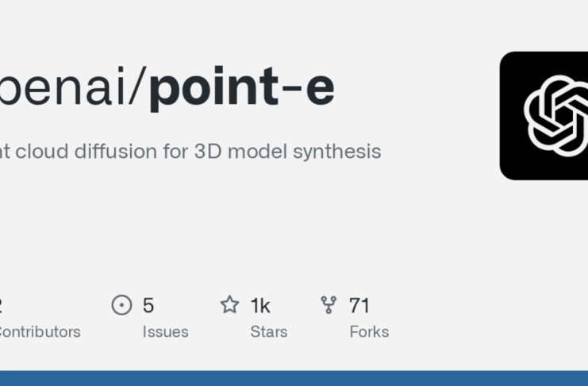The image size is (588, 386).
Task: Click the Contributors label
Action: click(x=40, y=332)
